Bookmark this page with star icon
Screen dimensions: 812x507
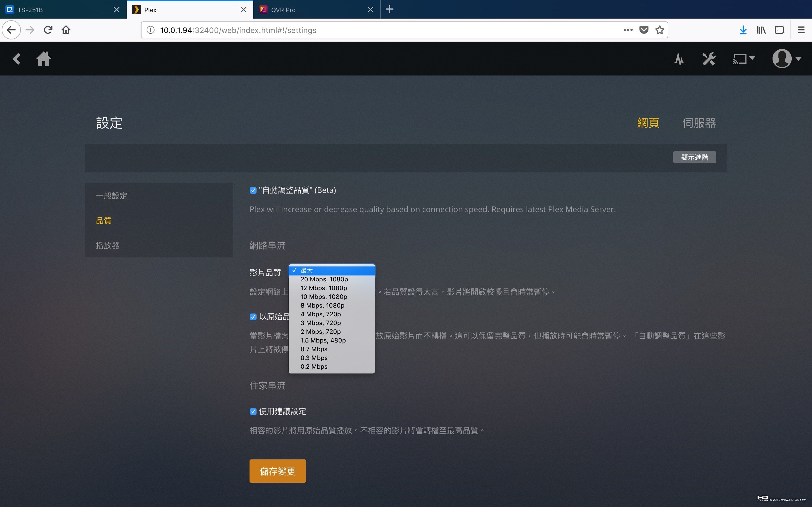(x=659, y=30)
